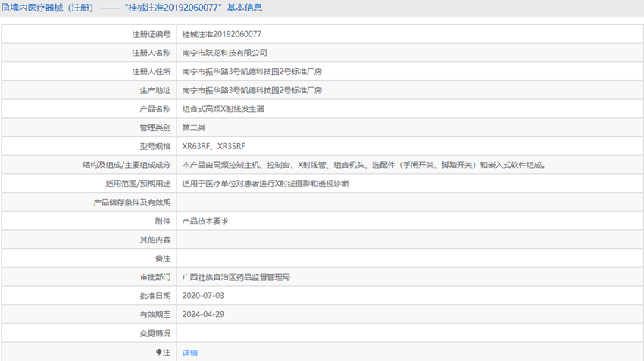This screenshot has height=361, width=644.
Task: Click label 管理类别
Action: tap(155, 128)
